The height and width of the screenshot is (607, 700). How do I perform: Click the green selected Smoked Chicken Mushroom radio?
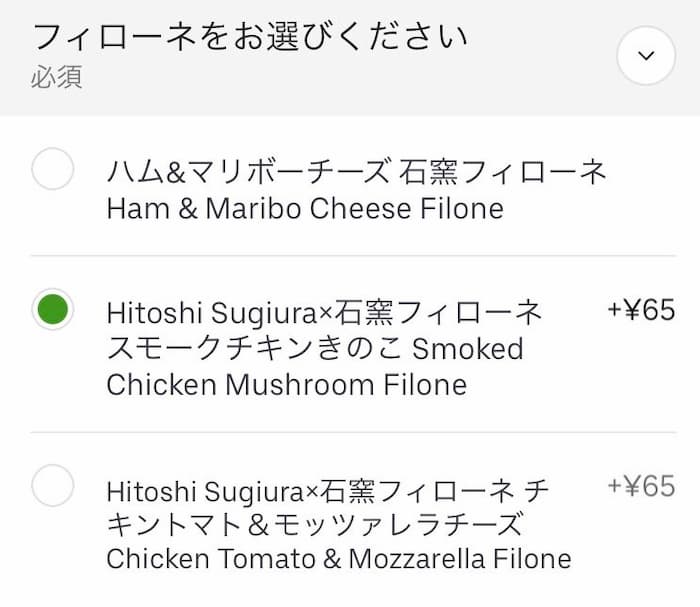53,310
